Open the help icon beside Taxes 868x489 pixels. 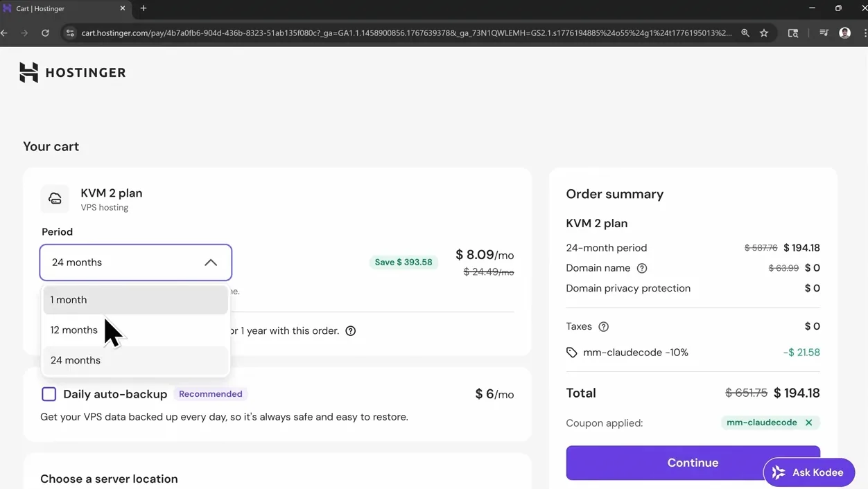604,326
